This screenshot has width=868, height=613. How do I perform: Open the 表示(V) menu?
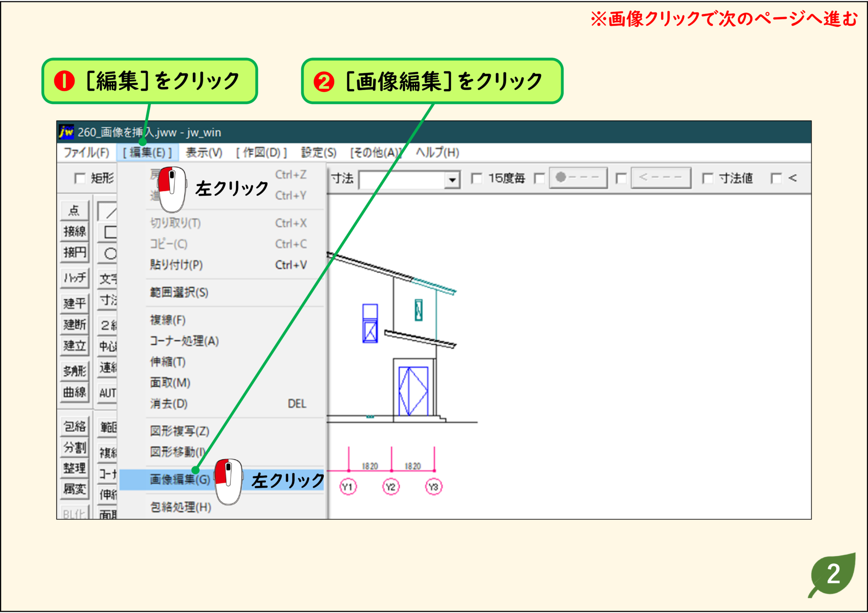203,153
